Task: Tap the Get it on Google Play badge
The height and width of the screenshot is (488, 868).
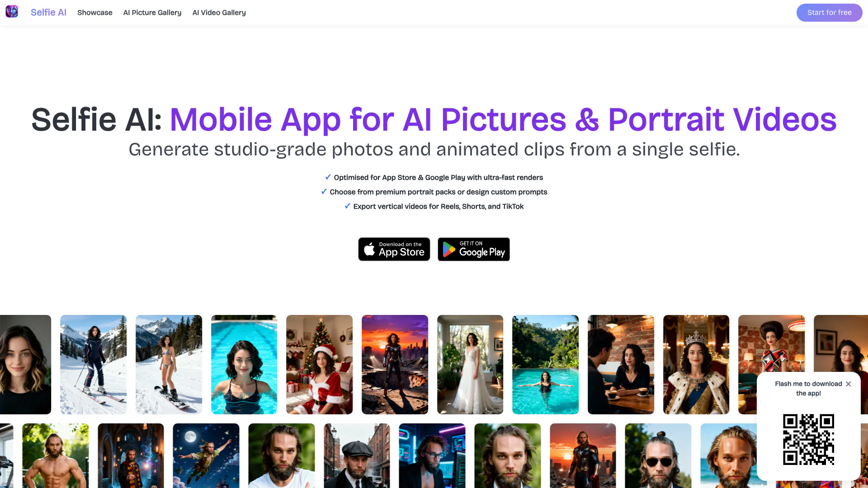Action: click(x=474, y=249)
